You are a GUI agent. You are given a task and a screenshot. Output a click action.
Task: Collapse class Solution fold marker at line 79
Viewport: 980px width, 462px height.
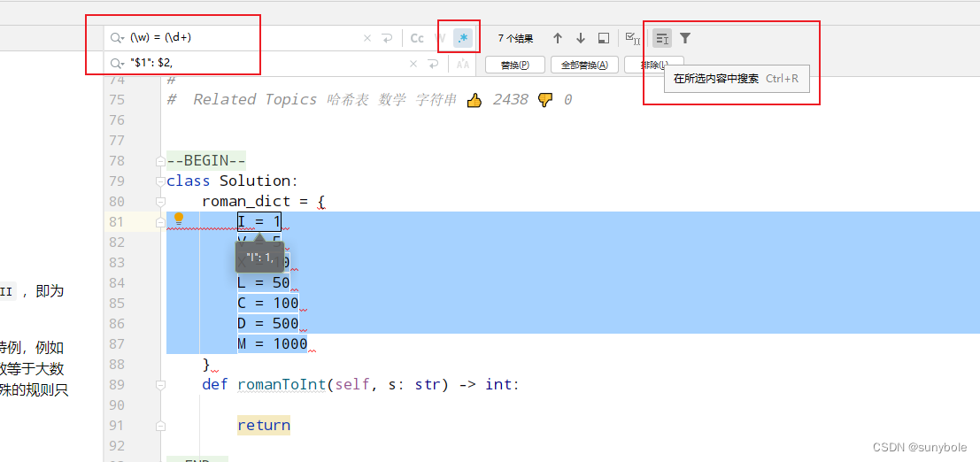(160, 181)
